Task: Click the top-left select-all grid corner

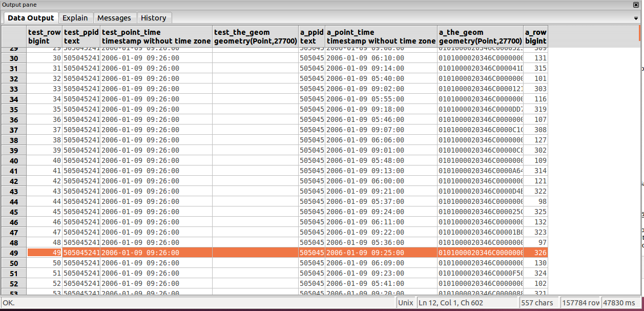Action: 14,36
